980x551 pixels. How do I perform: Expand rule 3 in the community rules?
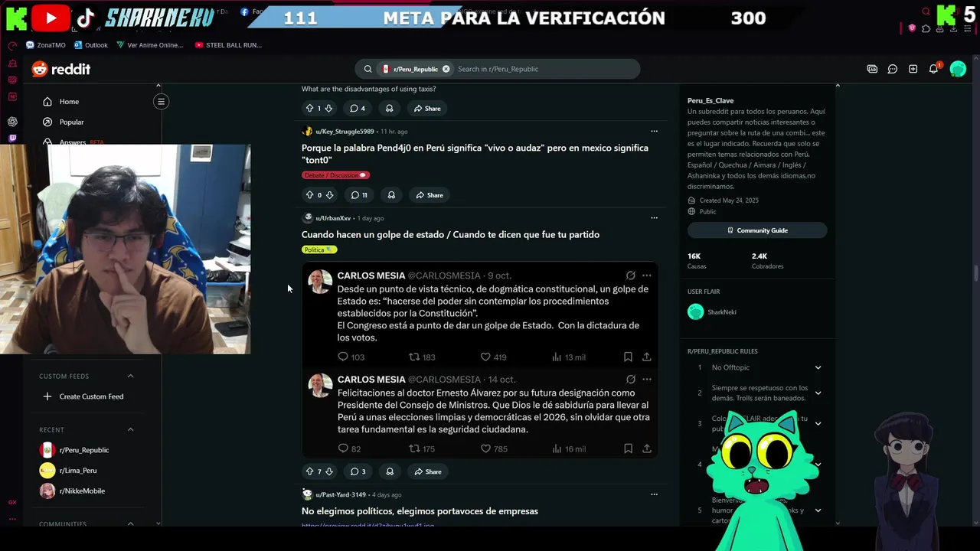coord(818,423)
